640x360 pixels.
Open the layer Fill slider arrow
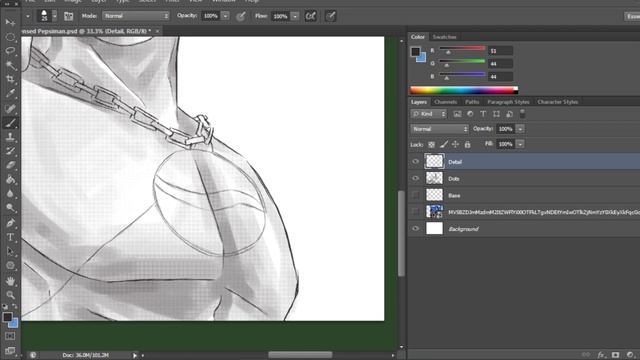pos(520,144)
